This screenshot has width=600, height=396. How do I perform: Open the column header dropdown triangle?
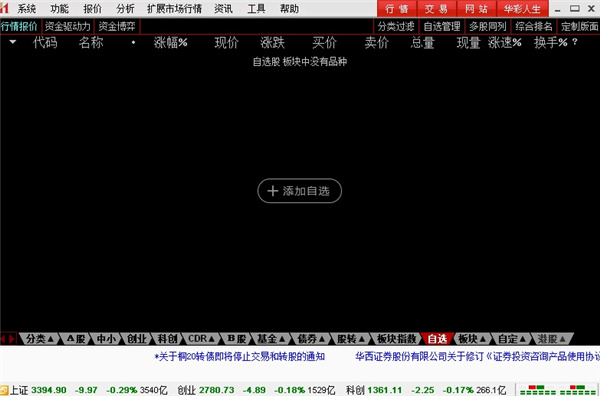[x=13, y=42]
